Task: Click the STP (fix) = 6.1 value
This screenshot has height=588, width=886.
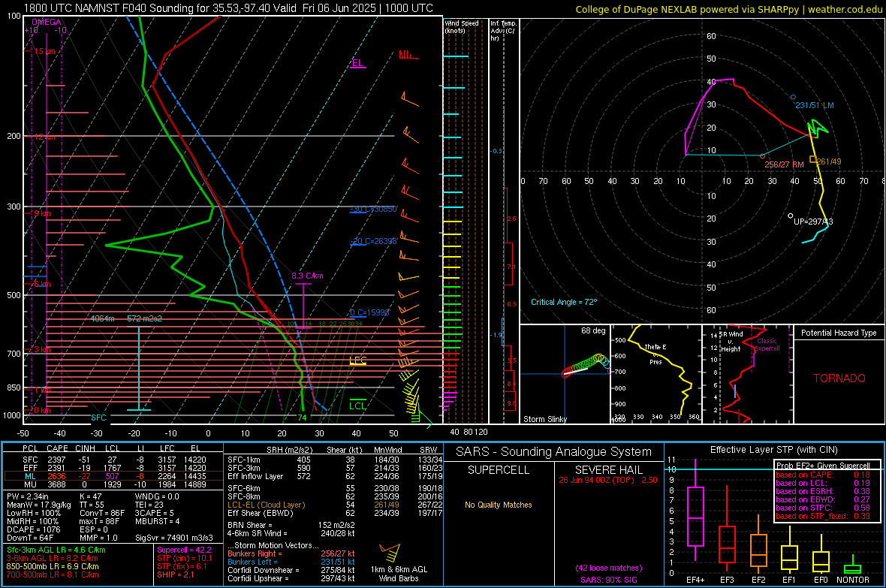Action: coord(182,566)
